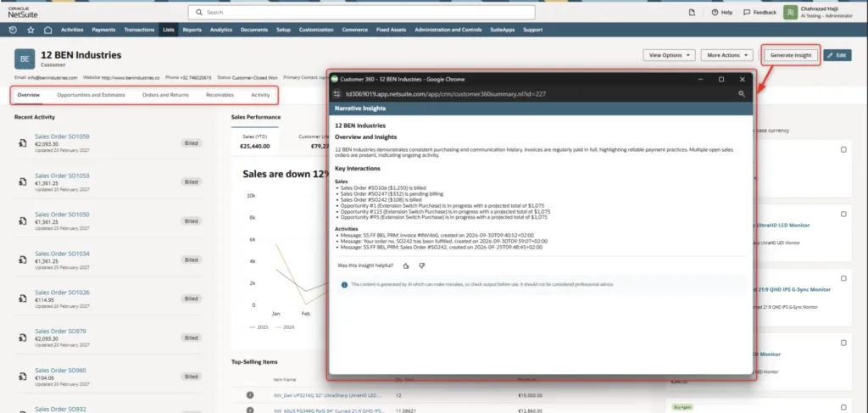Image resolution: width=868 pixels, height=413 pixels.
Task: Tick the checkbox on the topmost item card
Action: click(843, 149)
